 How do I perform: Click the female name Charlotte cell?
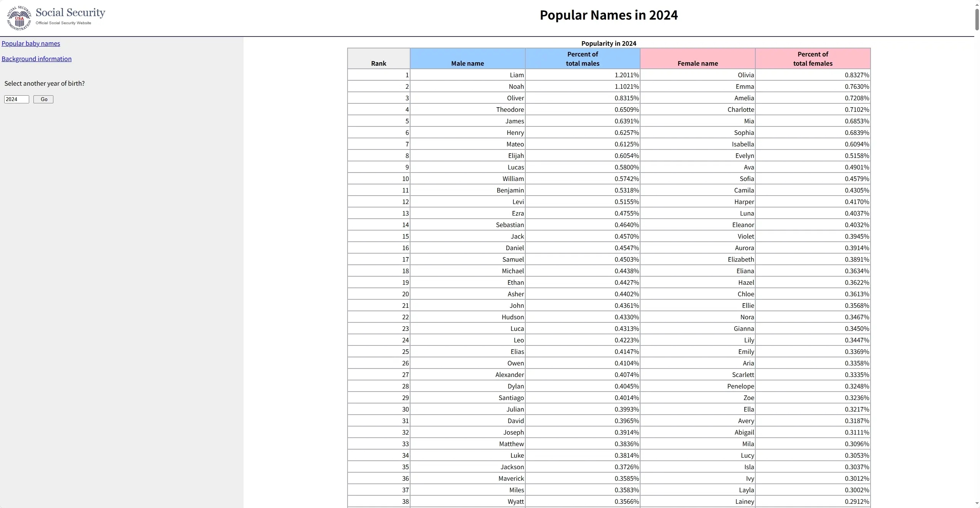[x=740, y=110]
